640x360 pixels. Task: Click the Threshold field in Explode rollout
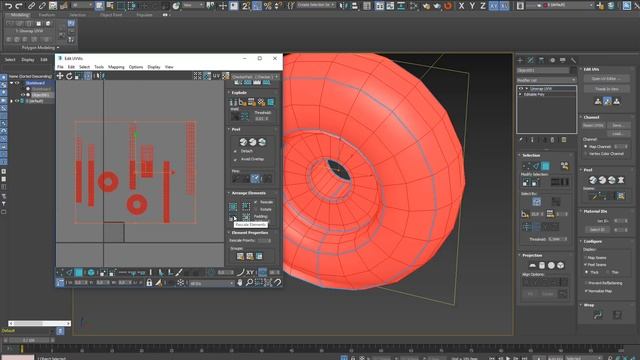tap(262, 118)
